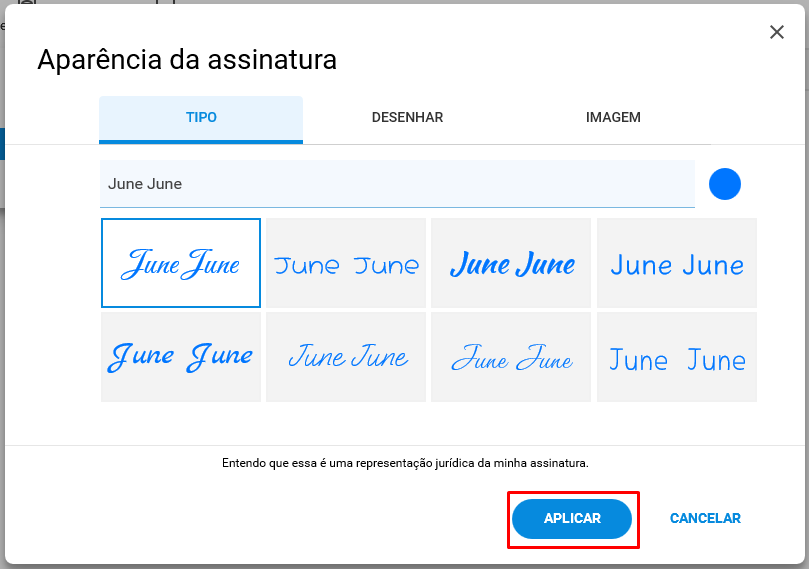This screenshot has width=809, height=569.
Task: Click the Aparência da assinatura title
Action: click(187, 59)
